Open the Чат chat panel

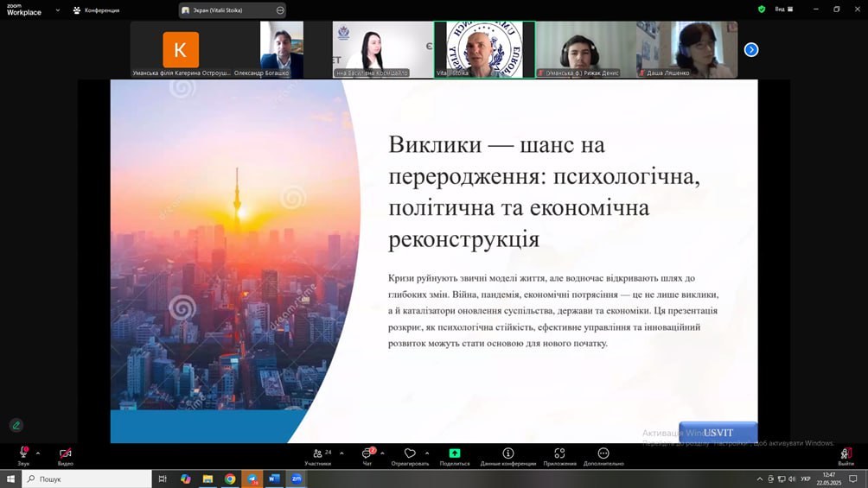(x=367, y=455)
